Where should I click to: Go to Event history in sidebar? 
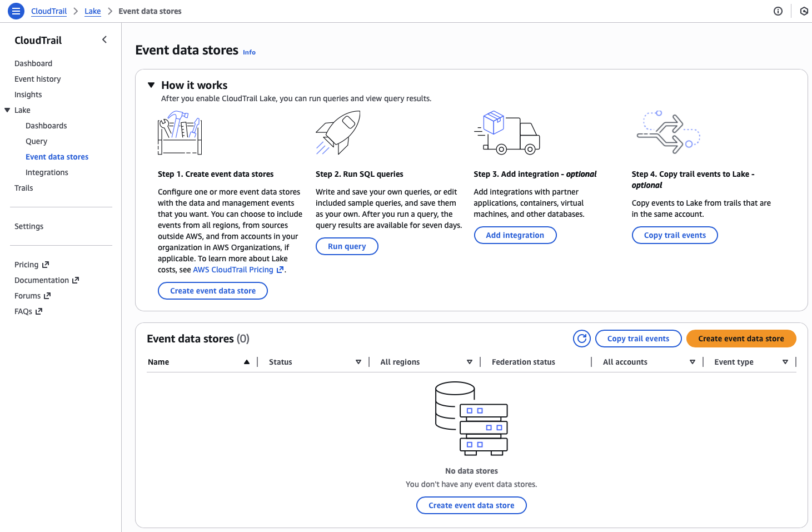pos(38,79)
